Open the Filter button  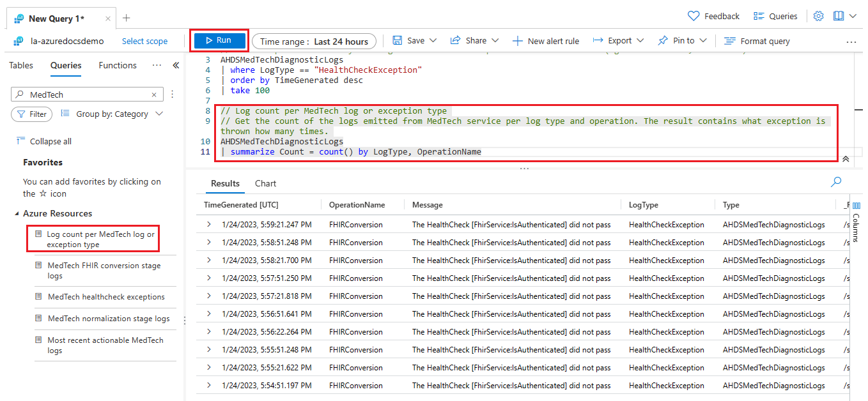[x=31, y=114]
